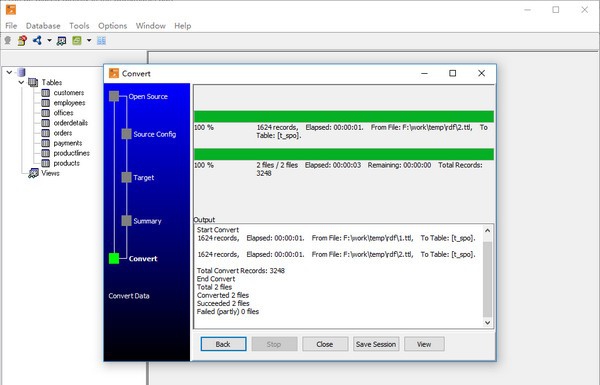Click 'Total Convert Records: 3248' output line
This screenshot has width=600, height=385.
point(241,271)
